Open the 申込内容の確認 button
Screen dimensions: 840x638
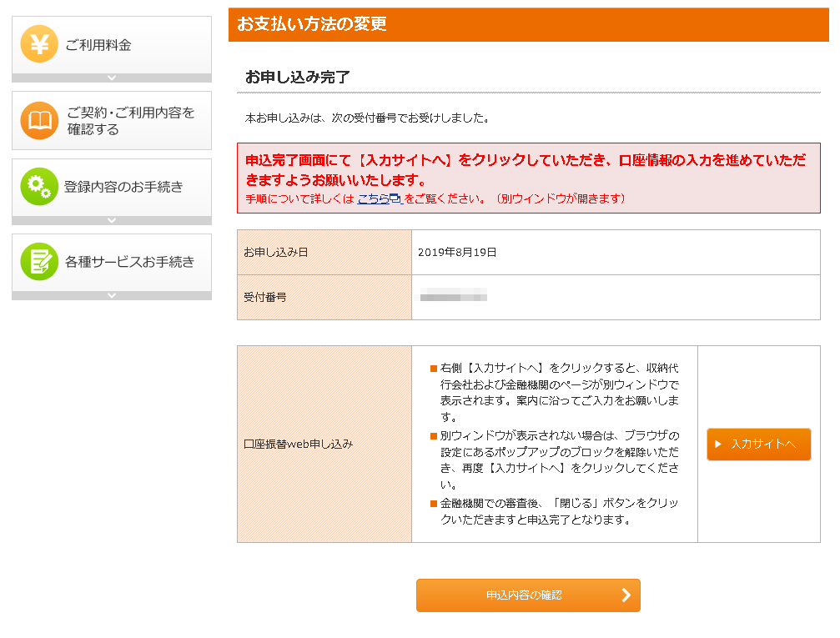tap(528, 595)
